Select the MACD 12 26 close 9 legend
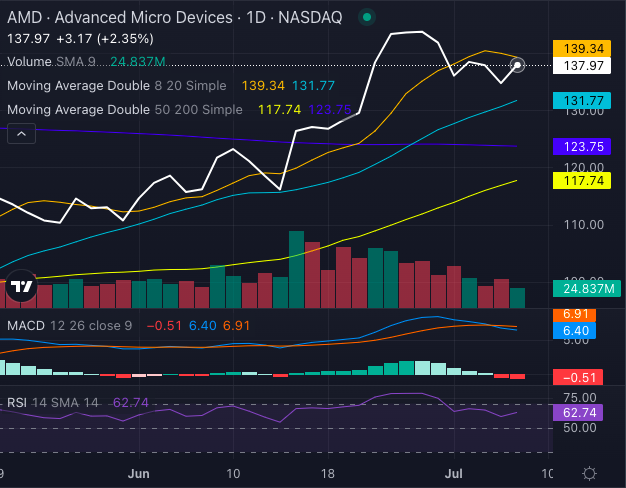The height and width of the screenshot is (488, 626). tap(69, 326)
